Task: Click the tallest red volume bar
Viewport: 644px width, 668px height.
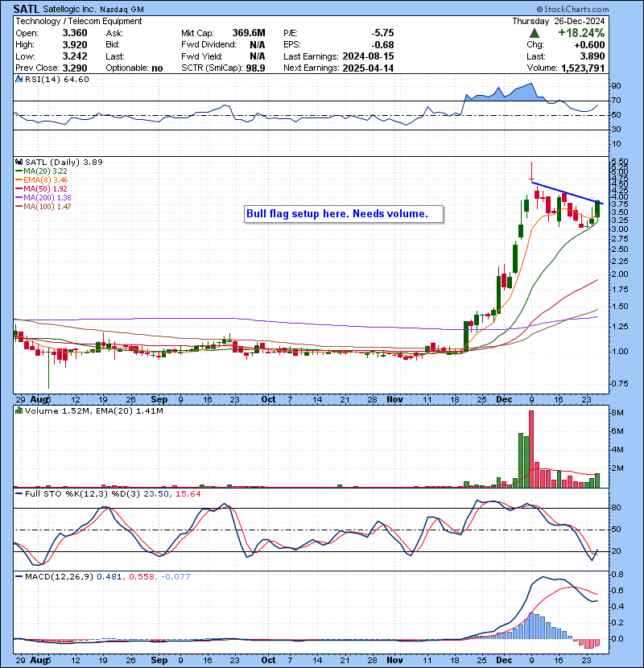Action: tap(531, 448)
